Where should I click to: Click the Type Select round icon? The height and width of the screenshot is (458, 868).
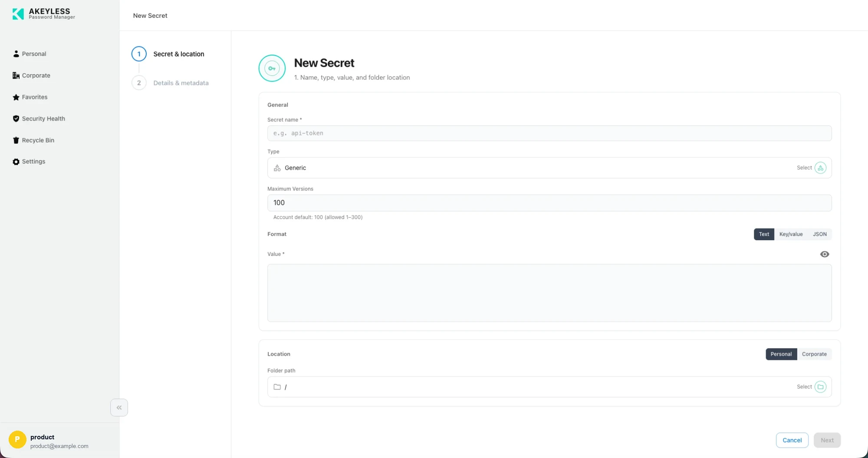(x=820, y=168)
